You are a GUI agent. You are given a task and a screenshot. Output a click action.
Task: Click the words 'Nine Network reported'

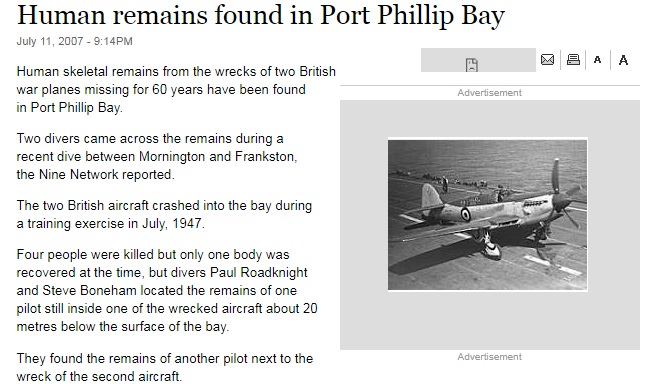click(x=106, y=174)
